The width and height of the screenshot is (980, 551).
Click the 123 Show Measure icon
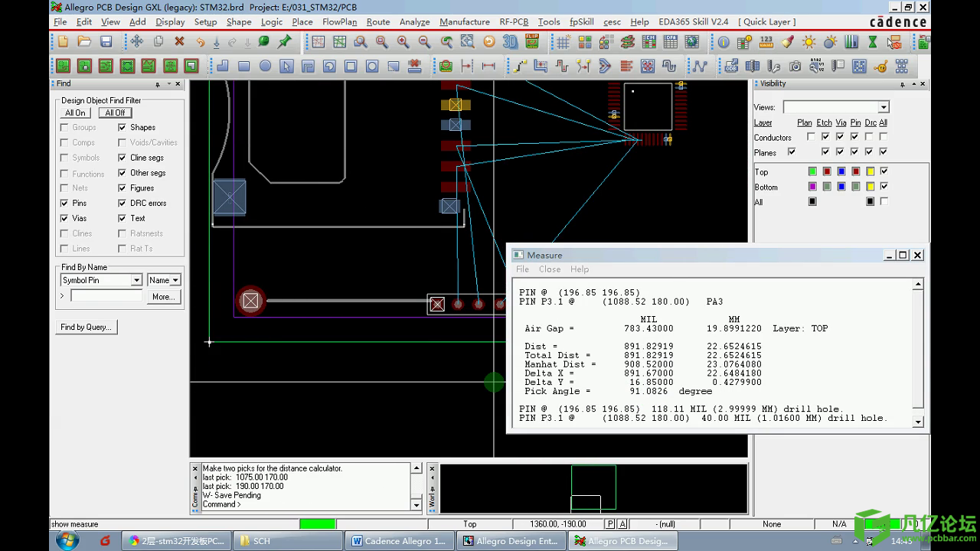766,42
